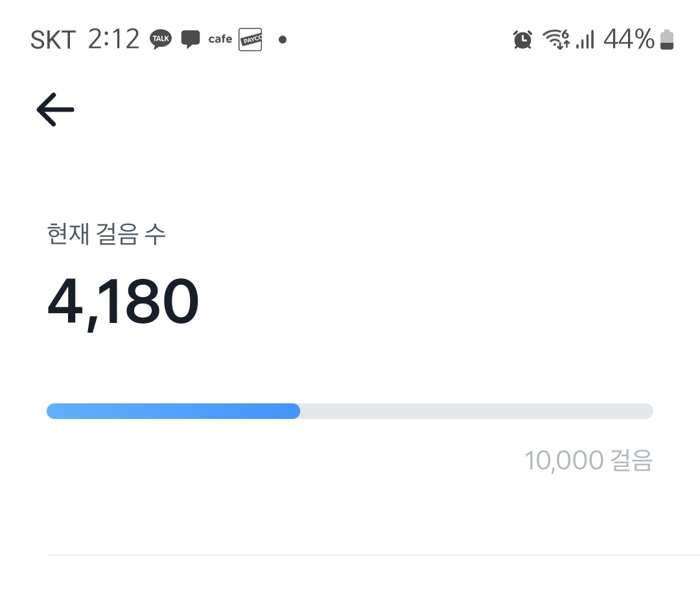700x607 pixels.
Task: Tap the back arrow
Action: 55,109
